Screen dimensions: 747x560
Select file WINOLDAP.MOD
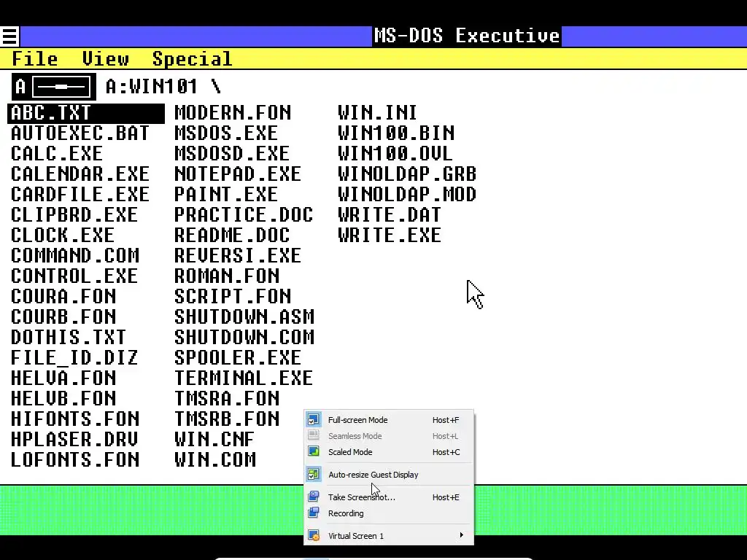tap(407, 195)
